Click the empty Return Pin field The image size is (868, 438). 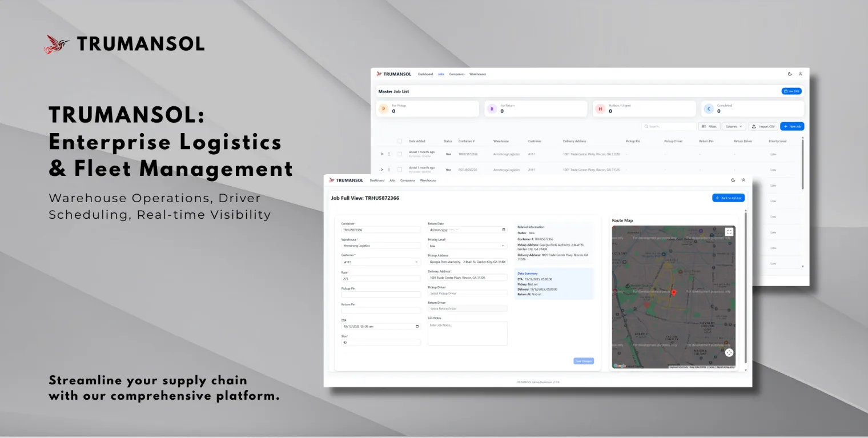point(381,310)
